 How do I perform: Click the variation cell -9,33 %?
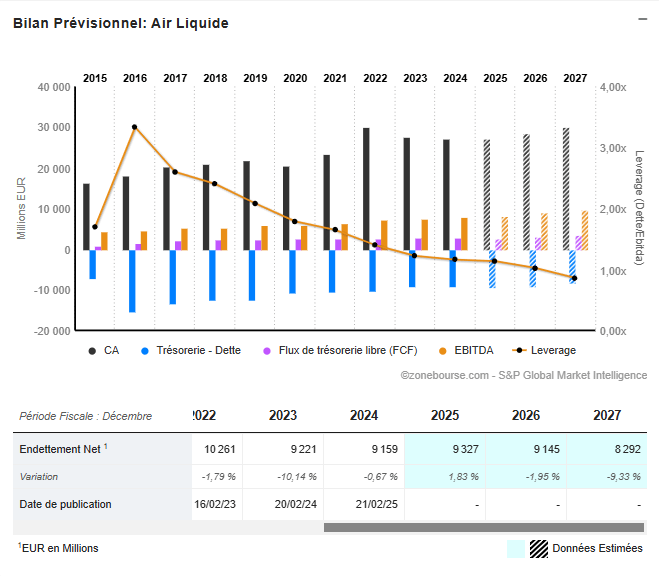pos(623,477)
